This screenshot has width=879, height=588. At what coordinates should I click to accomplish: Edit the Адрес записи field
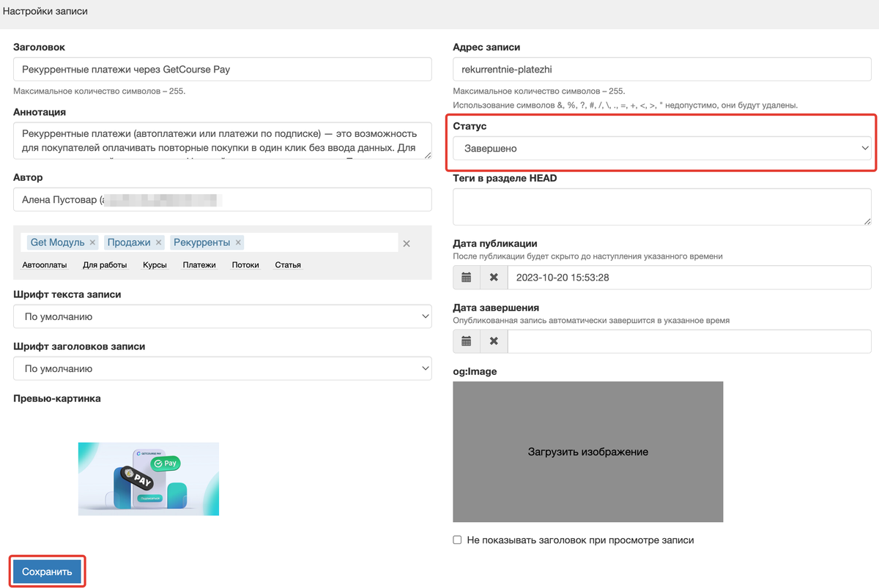(662, 70)
